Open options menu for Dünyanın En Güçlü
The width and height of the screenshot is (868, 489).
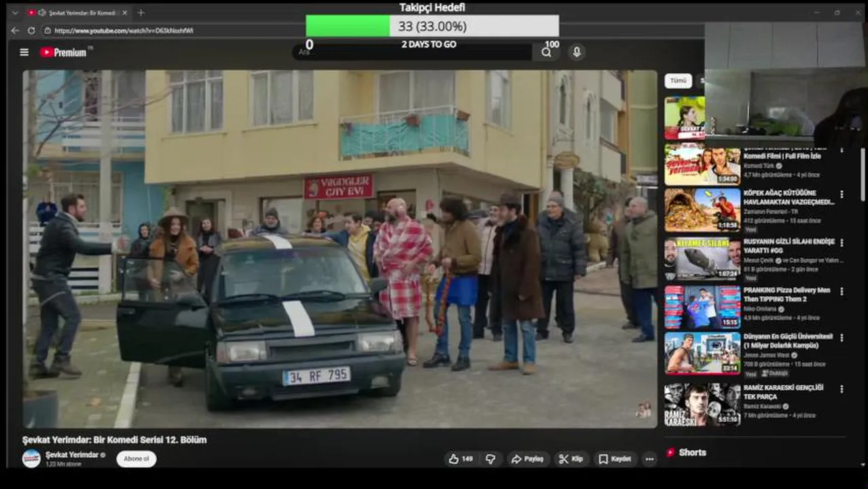(842, 338)
